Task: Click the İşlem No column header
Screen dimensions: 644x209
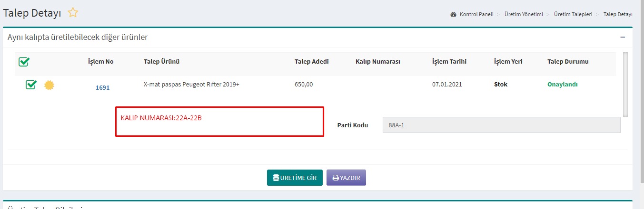Action: 101,62
